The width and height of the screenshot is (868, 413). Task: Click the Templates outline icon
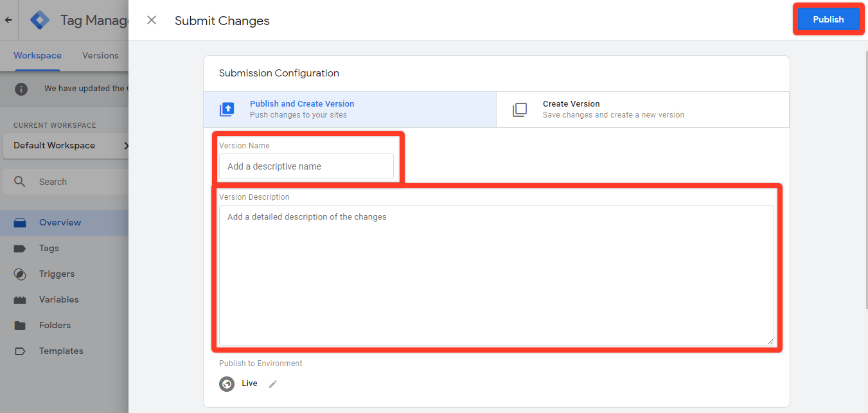20,351
